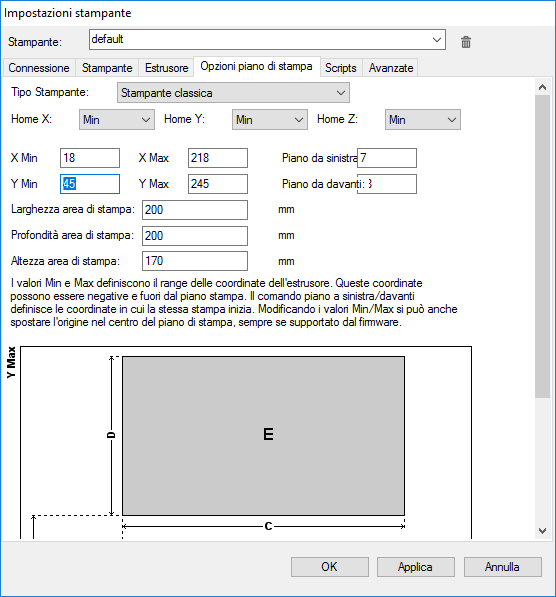Viewport: 556px width, 597px height.
Task: Click the 'D' depth dimension label in diagram
Action: tap(111, 435)
